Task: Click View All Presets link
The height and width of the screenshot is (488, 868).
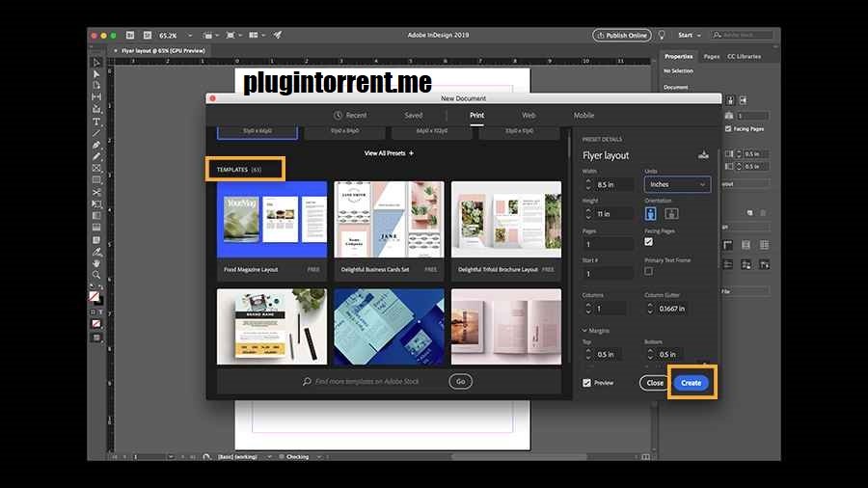Action: click(389, 153)
